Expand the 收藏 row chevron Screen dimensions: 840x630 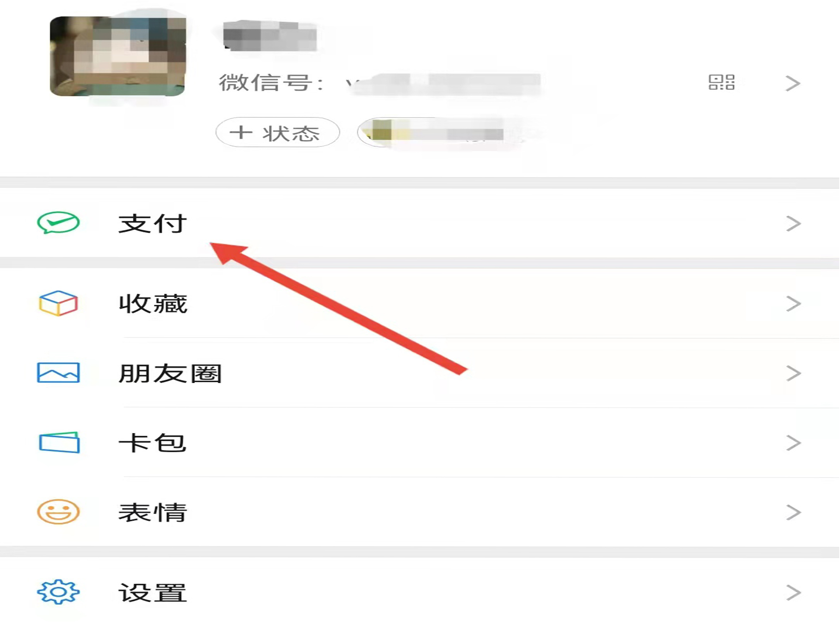point(793,303)
